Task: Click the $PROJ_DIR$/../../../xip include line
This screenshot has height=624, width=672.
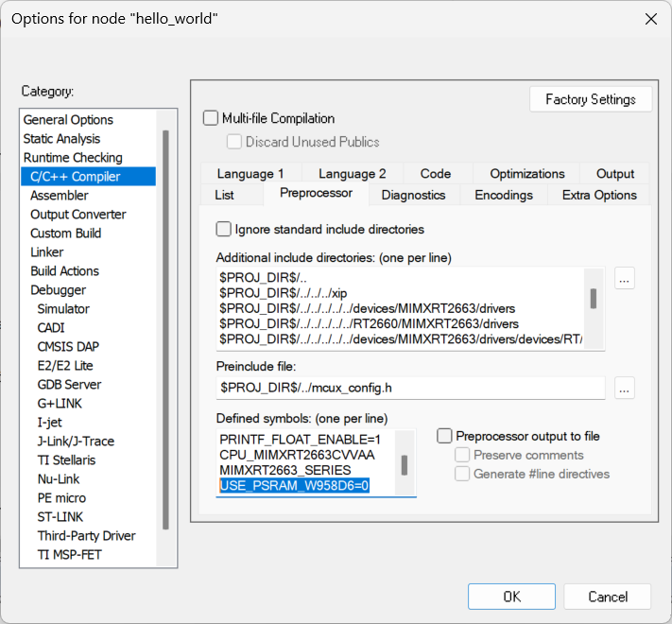Action: [284, 293]
